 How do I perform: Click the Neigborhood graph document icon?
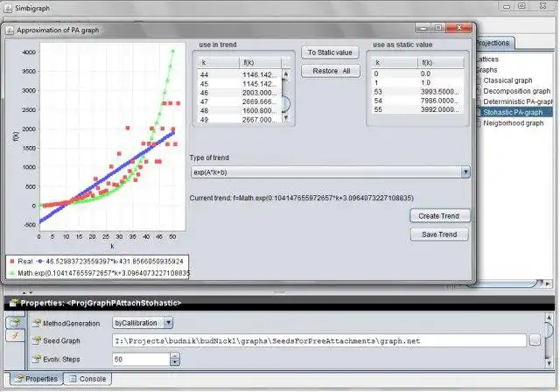click(x=479, y=123)
